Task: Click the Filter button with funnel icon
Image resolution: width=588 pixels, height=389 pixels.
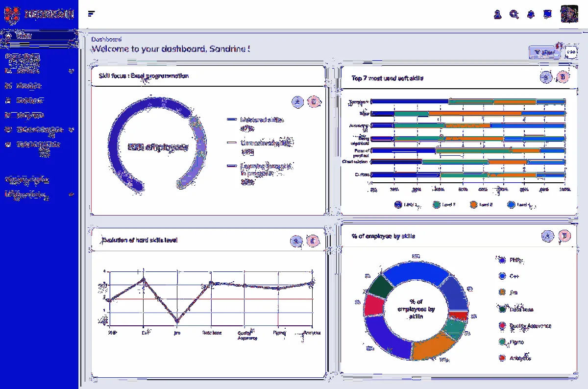Action: click(x=545, y=52)
